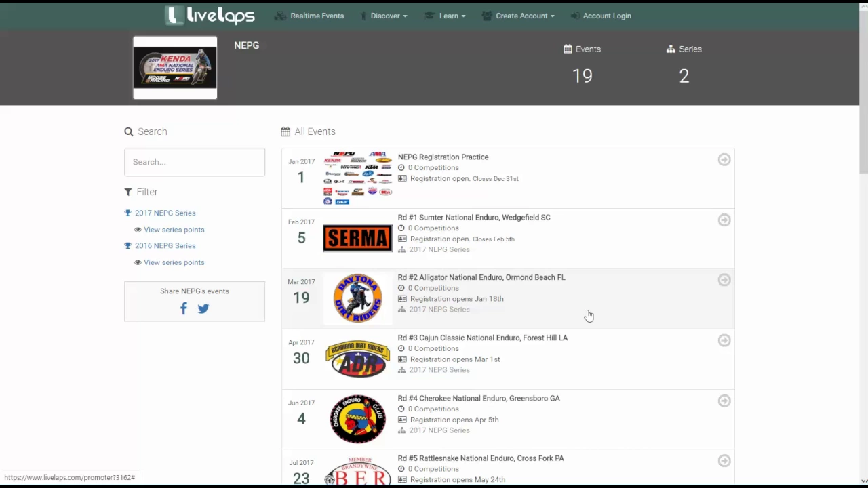The height and width of the screenshot is (488, 868).
Task: Click the Search magnifier icon
Action: (x=129, y=131)
